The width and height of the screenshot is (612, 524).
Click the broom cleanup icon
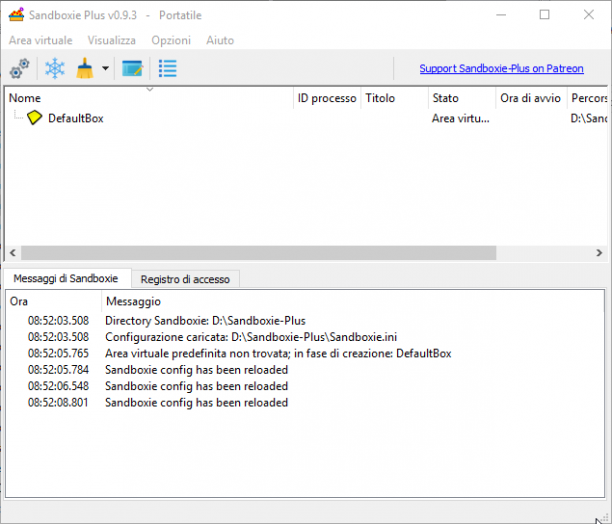coord(85,68)
